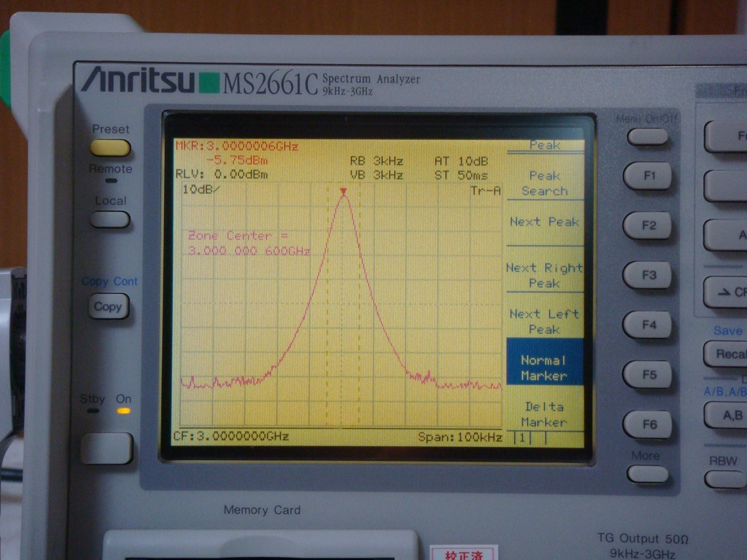Push the RBW button
Image resolution: width=747 pixels, height=560 pixels.
coord(725,479)
